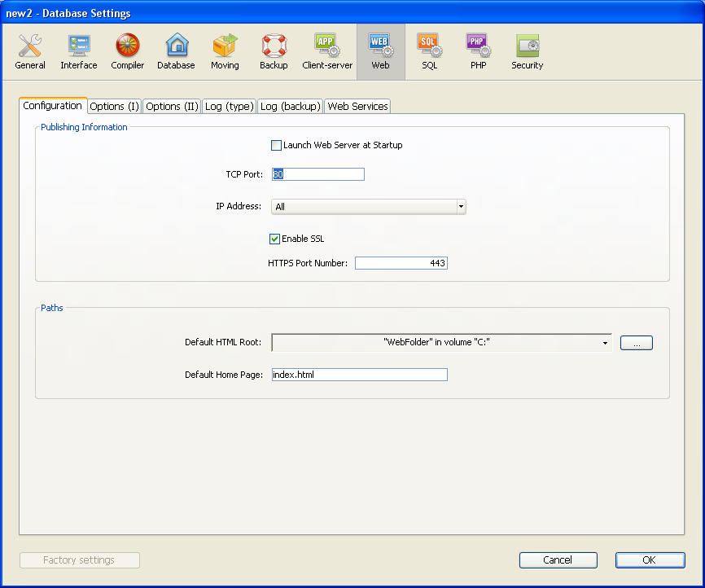The width and height of the screenshot is (705, 588).
Task: Select the Interface settings icon
Action: click(79, 51)
